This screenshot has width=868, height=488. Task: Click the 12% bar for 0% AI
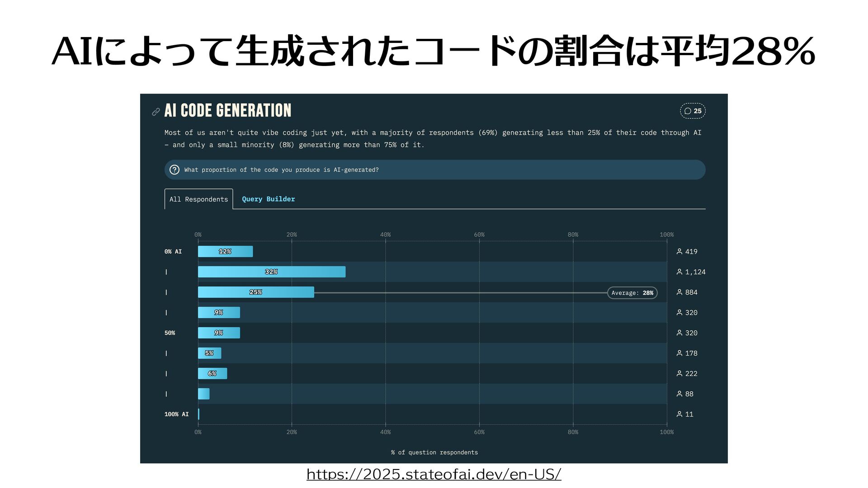click(225, 252)
